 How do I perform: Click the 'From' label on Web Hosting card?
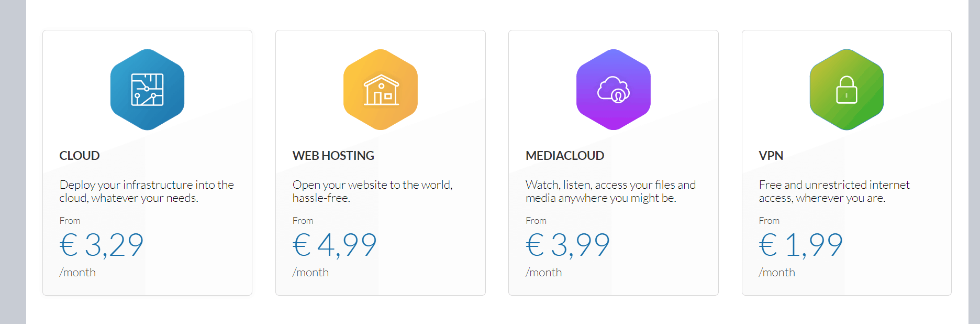(303, 221)
